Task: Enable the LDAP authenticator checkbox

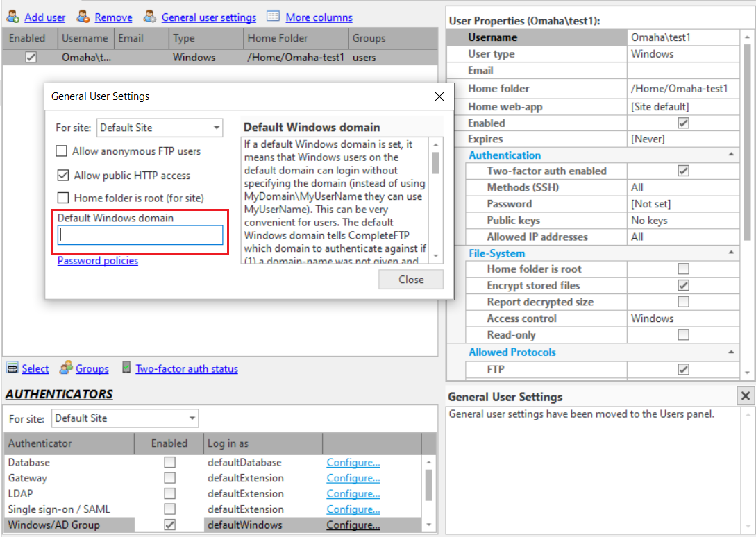Action: pyautogui.click(x=169, y=493)
